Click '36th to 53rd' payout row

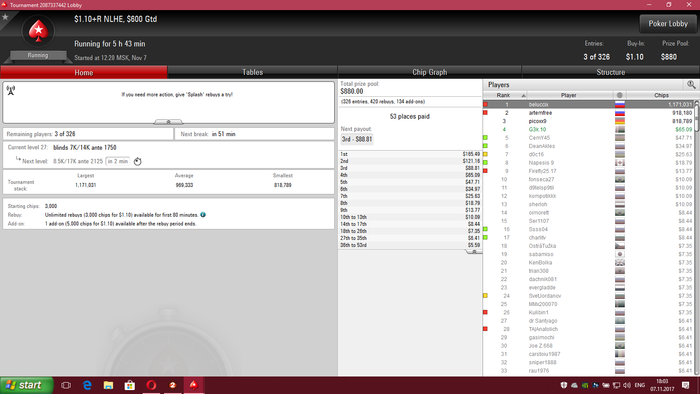(410, 245)
